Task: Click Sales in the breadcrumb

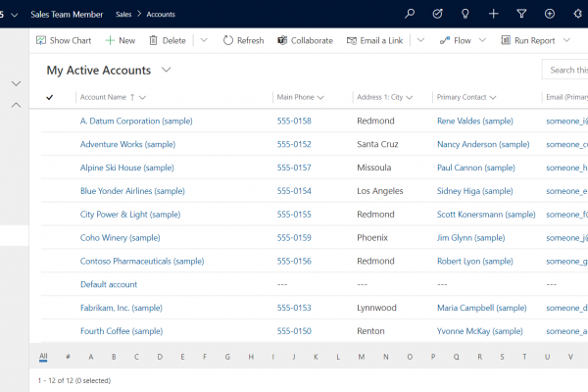Action: (123, 15)
